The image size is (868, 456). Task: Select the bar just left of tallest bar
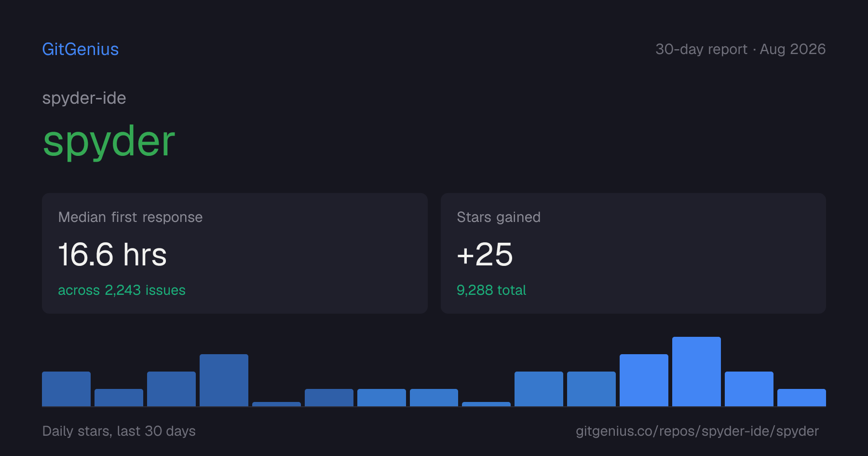(644, 380)
